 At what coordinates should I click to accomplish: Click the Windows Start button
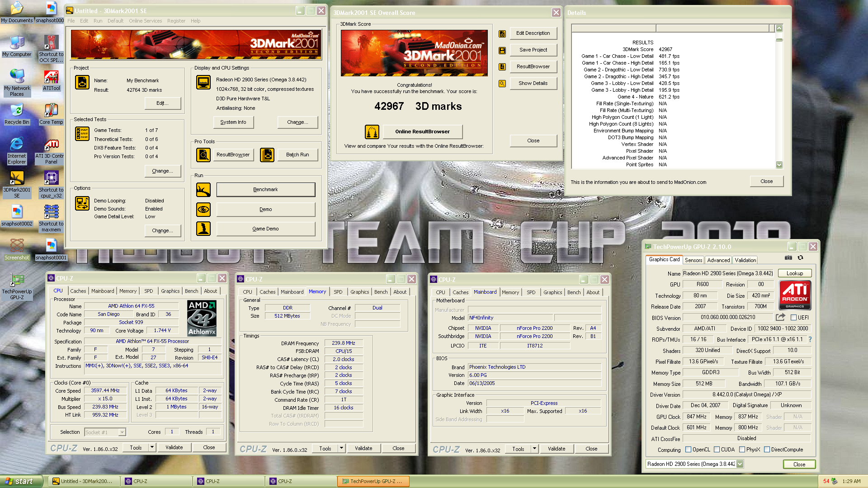(22, 481)
